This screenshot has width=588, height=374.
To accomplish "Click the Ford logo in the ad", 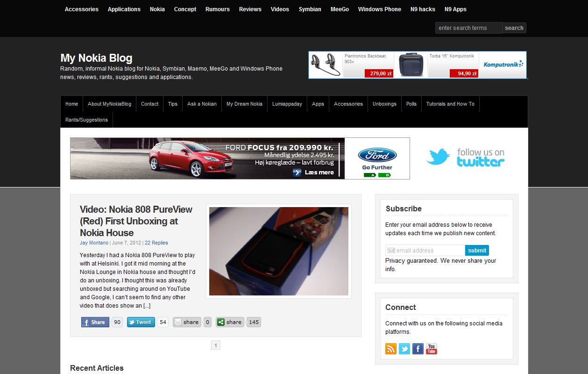I will tap(377, 155).
